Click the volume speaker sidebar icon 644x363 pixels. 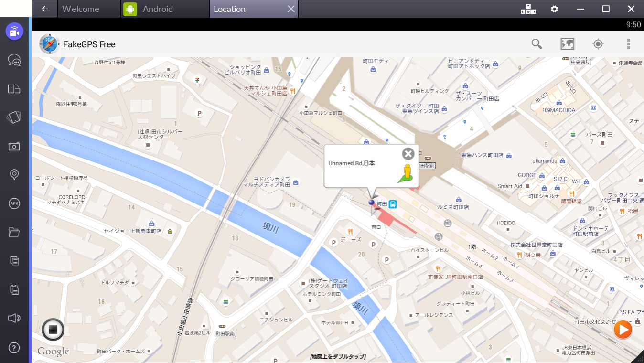pos(14,318)
